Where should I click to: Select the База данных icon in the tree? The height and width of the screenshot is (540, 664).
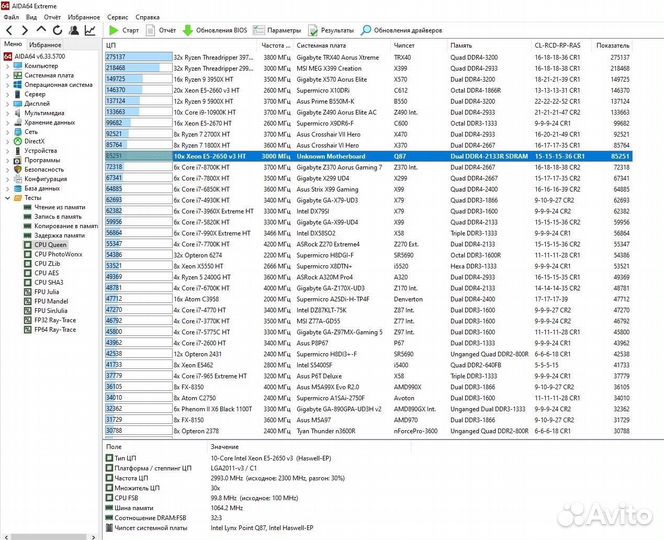(x=18, y=188)
